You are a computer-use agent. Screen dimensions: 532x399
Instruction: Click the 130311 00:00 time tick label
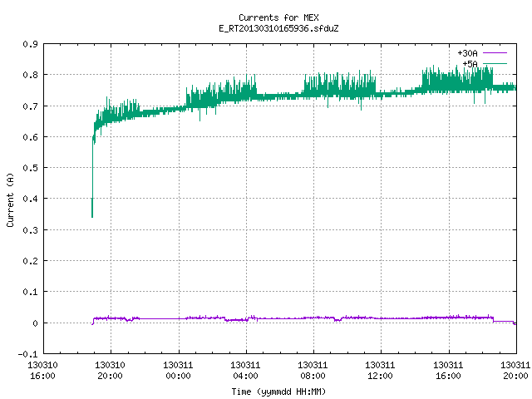click(x=178, y=371)
